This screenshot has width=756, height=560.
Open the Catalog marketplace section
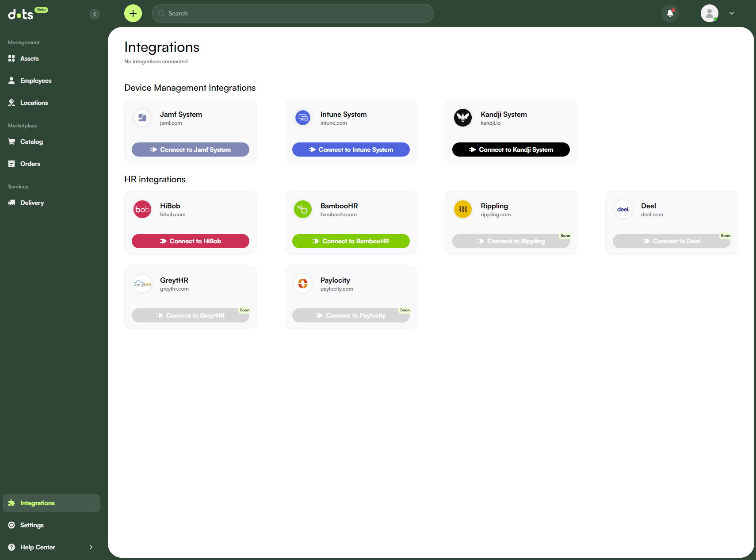point(31,142)
